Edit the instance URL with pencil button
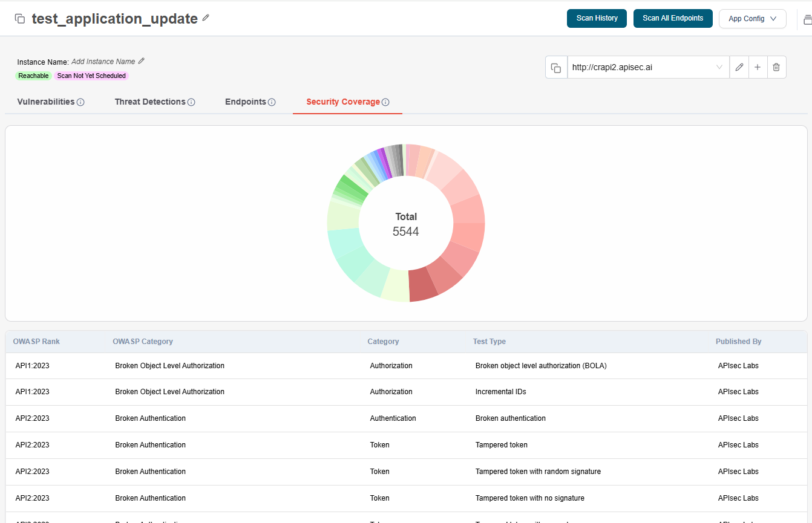The width and height of the screenshot is (812, 523). tap(739, 68)
